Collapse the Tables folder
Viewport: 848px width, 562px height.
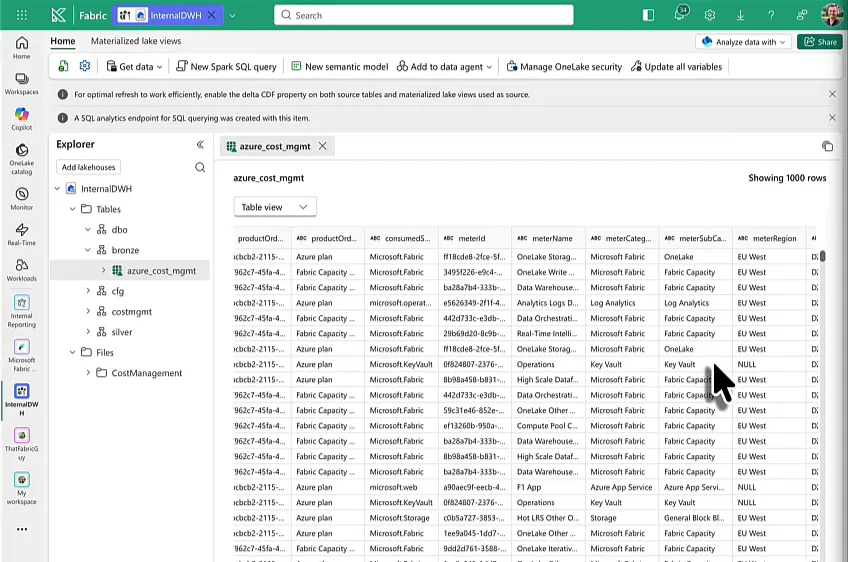tap(72, 209)
